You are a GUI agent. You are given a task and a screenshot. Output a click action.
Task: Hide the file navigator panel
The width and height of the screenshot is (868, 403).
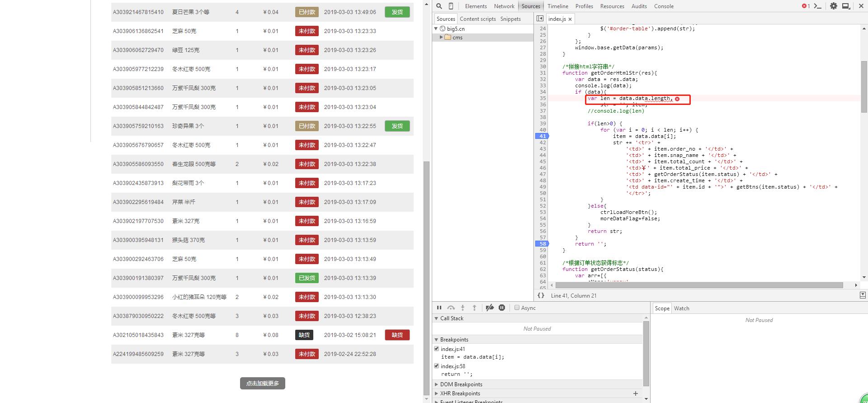click(x=540, y=19)
